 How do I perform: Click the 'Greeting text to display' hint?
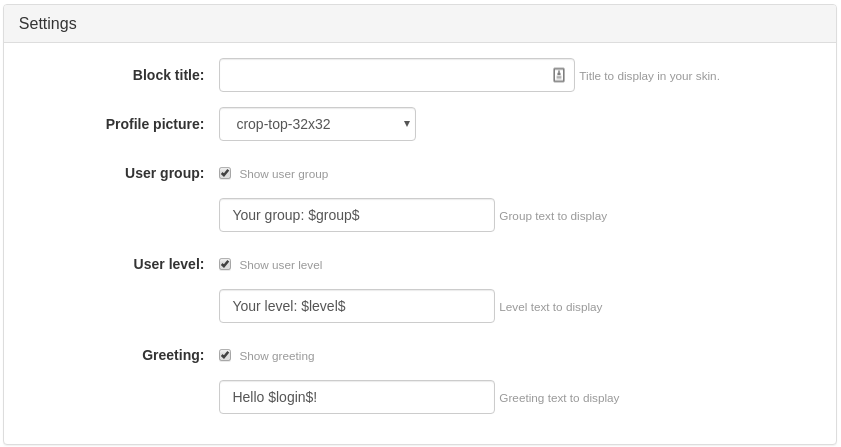coord(559,398)
